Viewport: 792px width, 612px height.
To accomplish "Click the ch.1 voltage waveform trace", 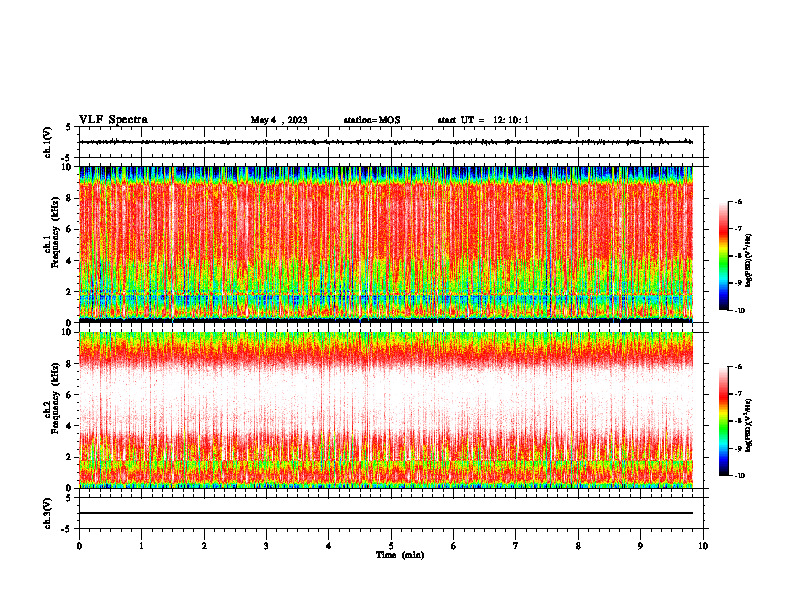I will click(x=386, y=142).
